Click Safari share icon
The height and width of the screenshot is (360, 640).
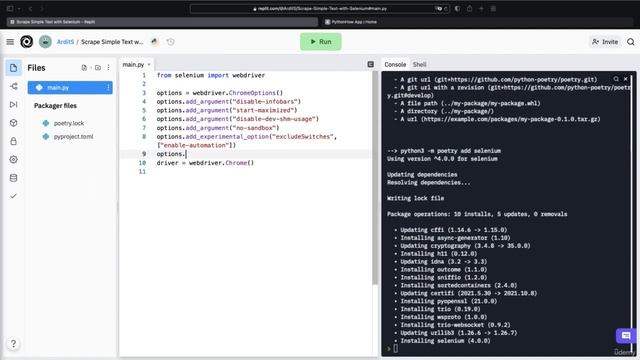[469, 9]
